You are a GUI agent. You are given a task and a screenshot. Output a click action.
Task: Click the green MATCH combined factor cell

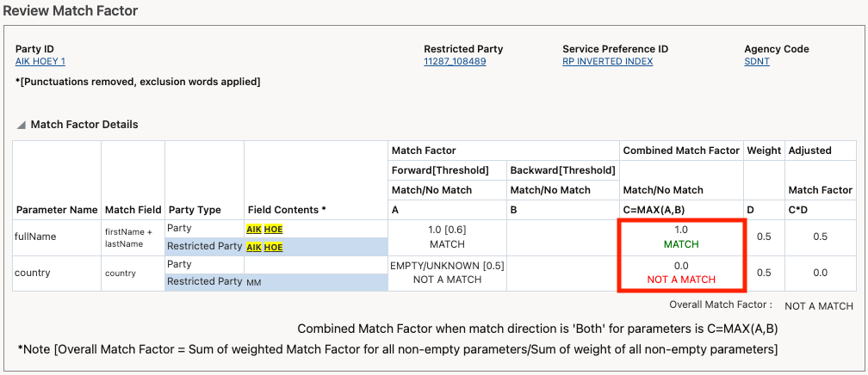(x=680, y=244)
